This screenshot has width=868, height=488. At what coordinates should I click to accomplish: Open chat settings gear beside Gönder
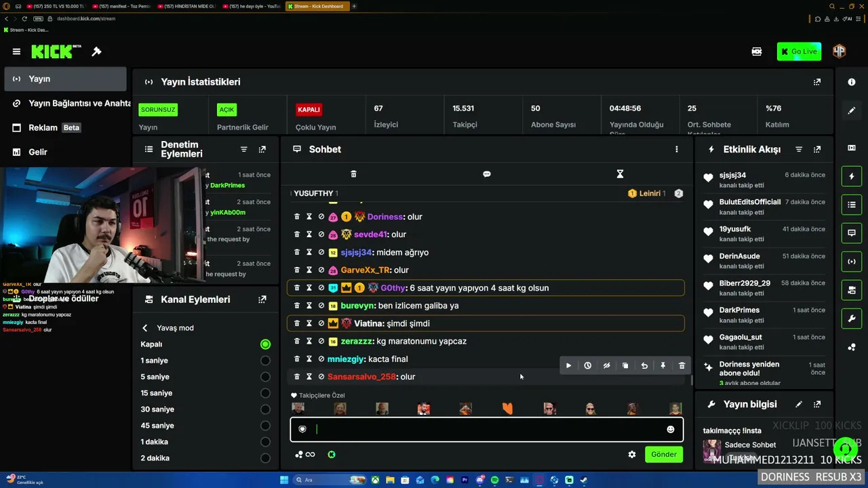point(632,455)
